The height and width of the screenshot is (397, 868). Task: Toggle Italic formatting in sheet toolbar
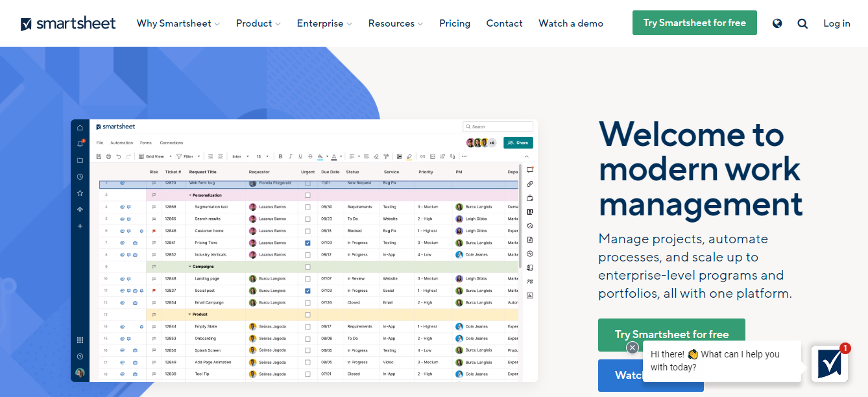point(290,156)
